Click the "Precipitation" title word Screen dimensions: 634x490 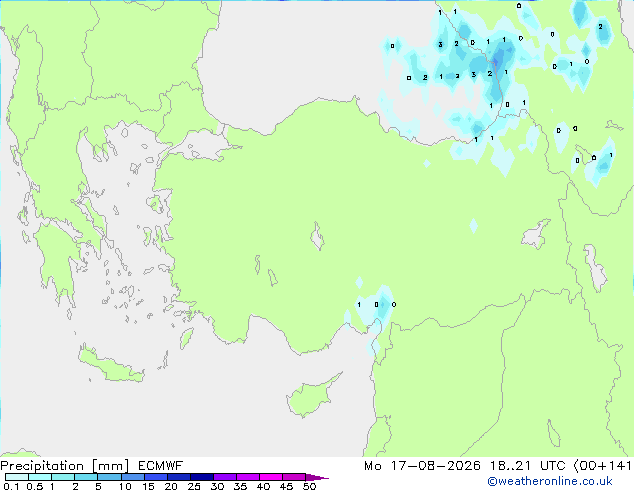[42, 466]
